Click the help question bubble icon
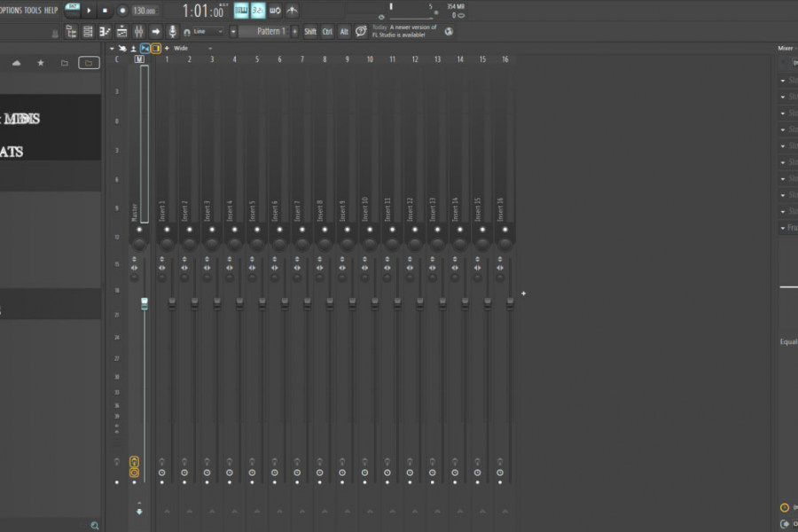798x532 pixels. pyautogui.click(x=361, y=32)
